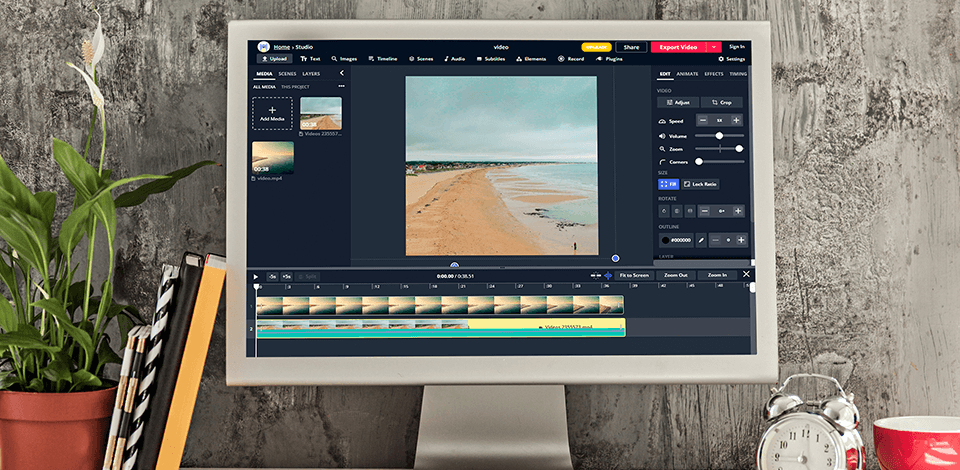Click the outline eyedropper pencil icon
This screenshot has width=960, height=470.
[x=701, y=240]
